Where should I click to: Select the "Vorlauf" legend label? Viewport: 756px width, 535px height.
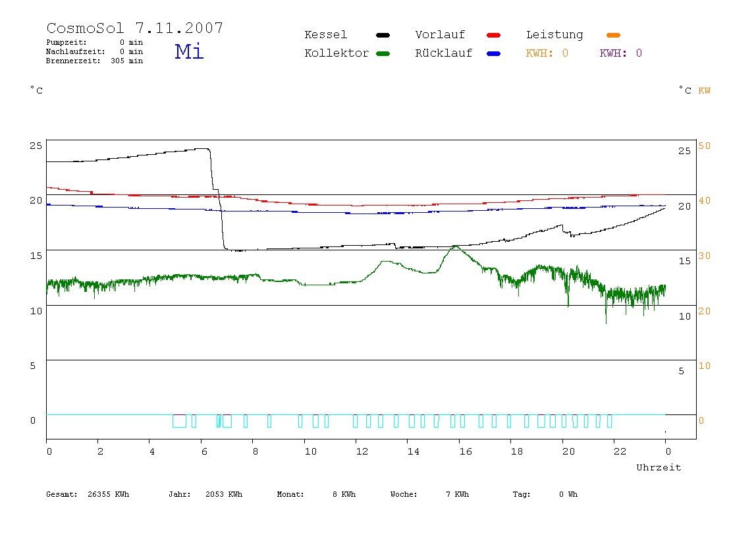(440, 35)
